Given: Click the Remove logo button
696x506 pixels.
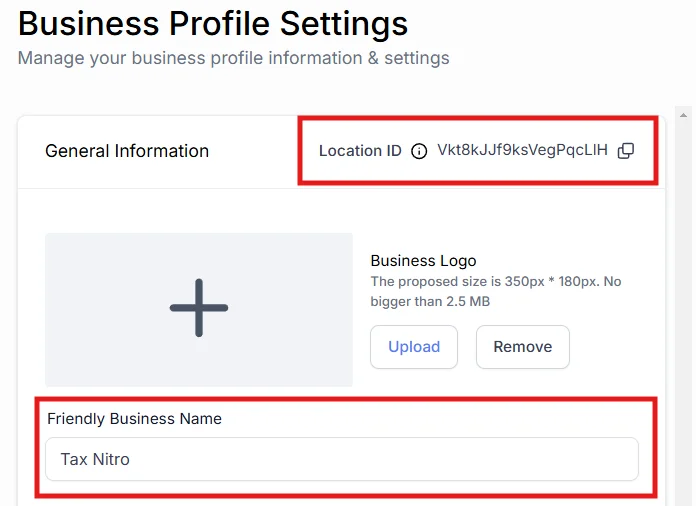Looking at the screenshot, I should pos(523,347).
